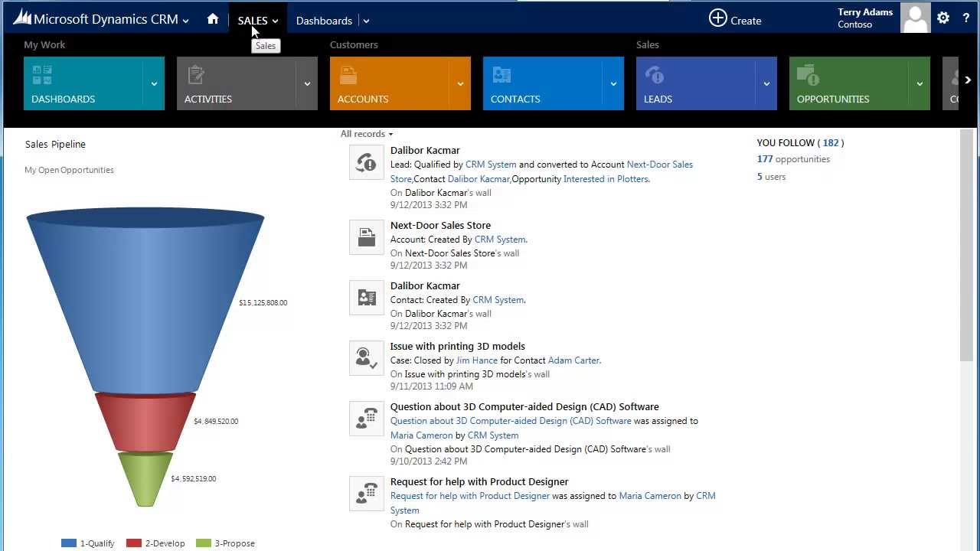Viewport: 980px width, 551px height.
Task: Select red 2-Develop funnel segment
Action: click(x=145, y=422)
